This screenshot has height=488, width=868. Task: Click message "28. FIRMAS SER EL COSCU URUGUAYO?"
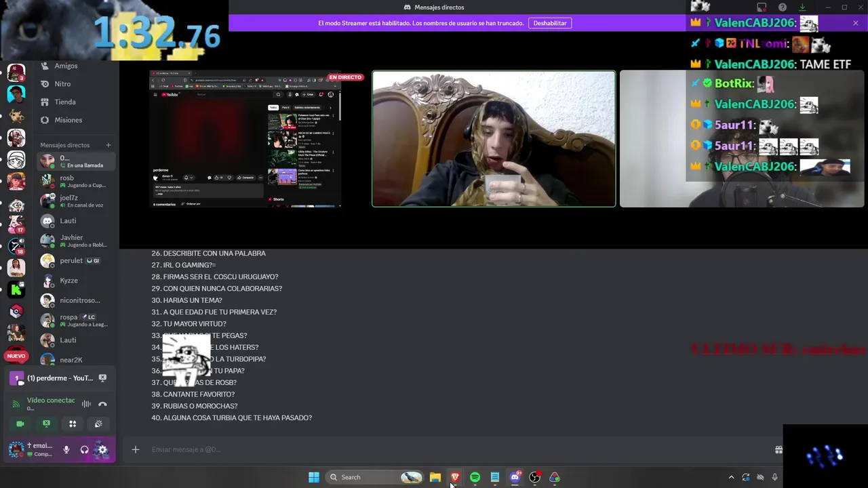tap(215, 277)
